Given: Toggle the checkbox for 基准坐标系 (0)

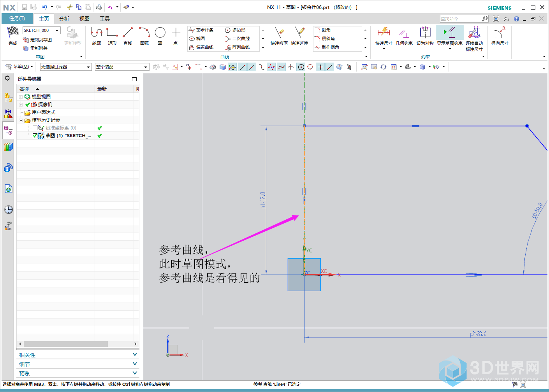Looking at the screenshot, I should point(35,128).
